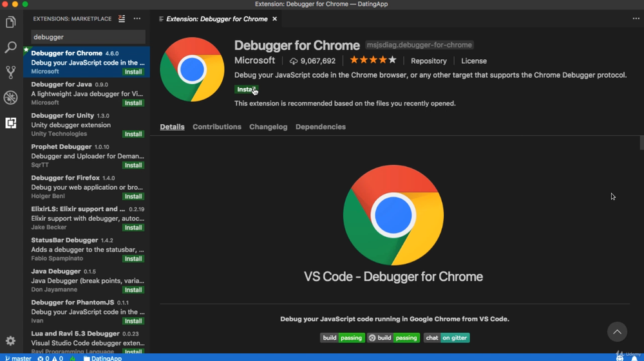This screenshot has height=361, width=644.
Task: Open the Debug view in activity bar
Action: [x=11, y=98]
